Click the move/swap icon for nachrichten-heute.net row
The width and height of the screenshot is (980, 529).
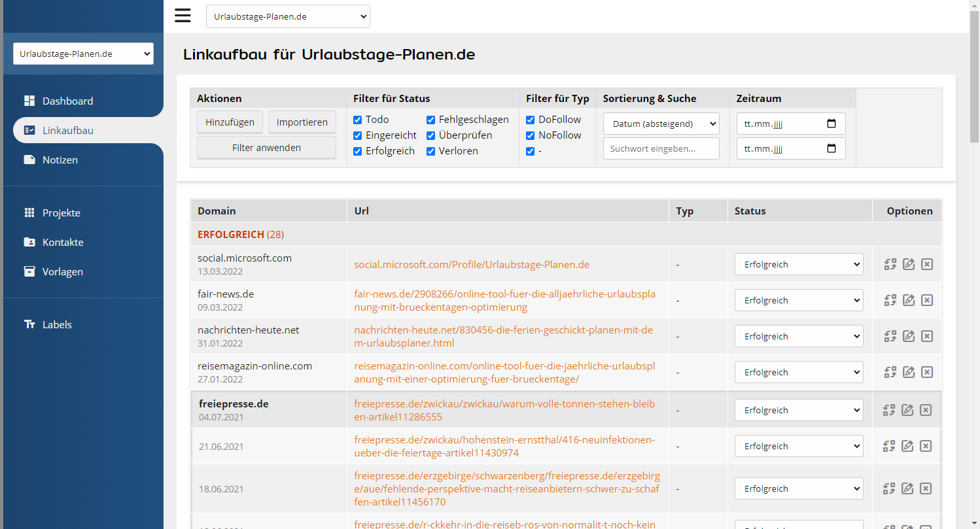[x=890, y=336]
